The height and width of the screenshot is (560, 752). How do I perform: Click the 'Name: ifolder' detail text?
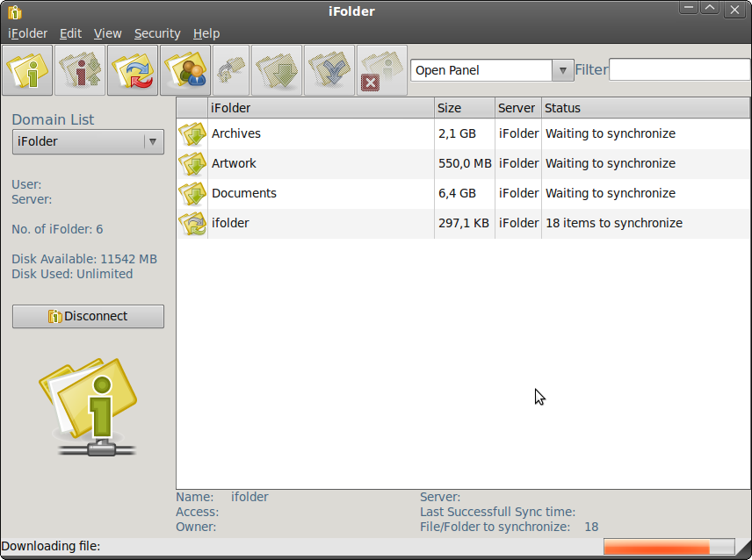[222, 498]
